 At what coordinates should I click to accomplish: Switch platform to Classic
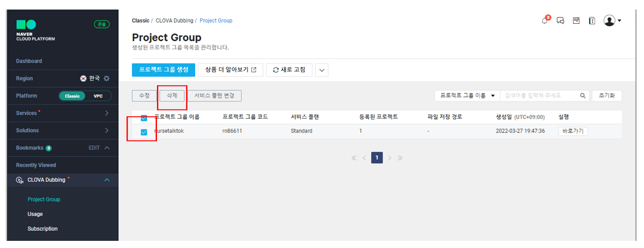click(72, 96)
